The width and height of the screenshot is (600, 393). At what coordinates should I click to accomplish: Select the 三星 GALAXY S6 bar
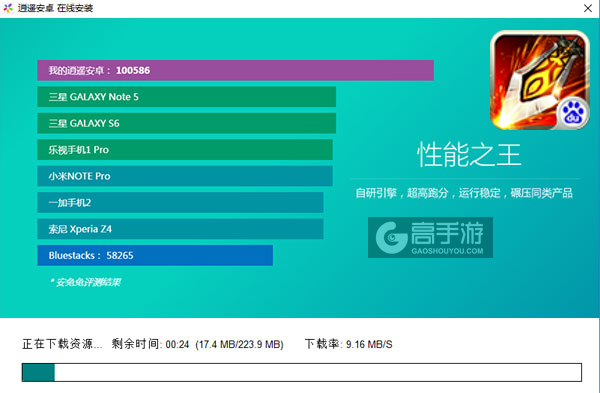[x=187, y=123]
